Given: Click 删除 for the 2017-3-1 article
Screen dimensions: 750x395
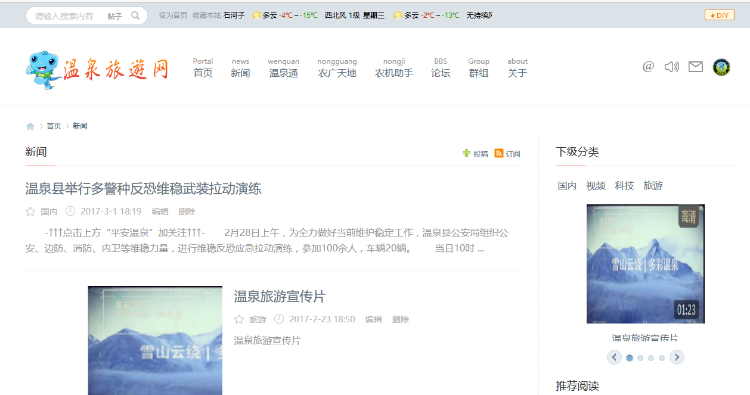Looking at the screenshot, I should (187, 211).
